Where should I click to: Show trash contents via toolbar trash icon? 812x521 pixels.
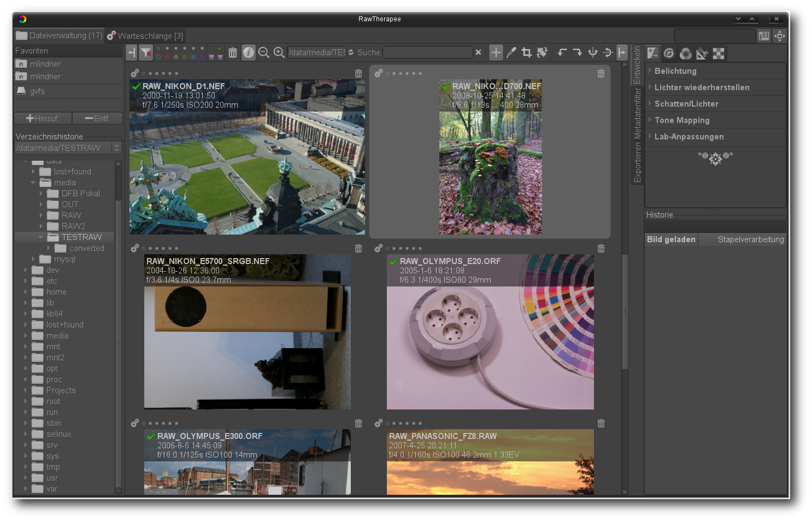click(233, 52)
